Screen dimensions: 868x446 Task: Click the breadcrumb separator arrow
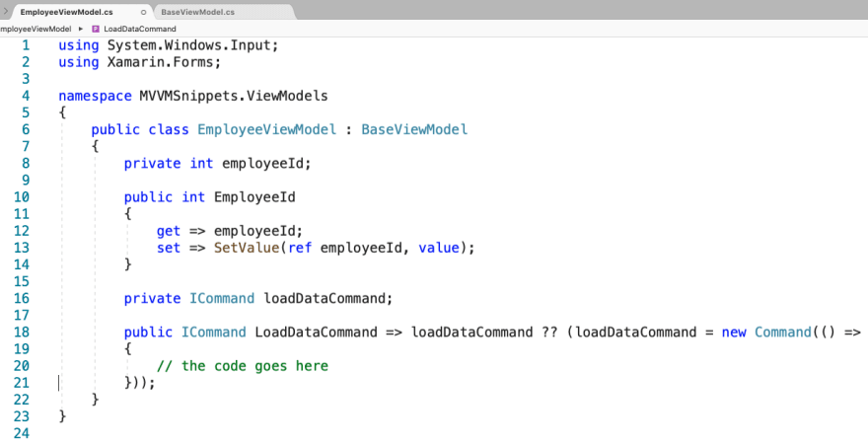[81, 29]
